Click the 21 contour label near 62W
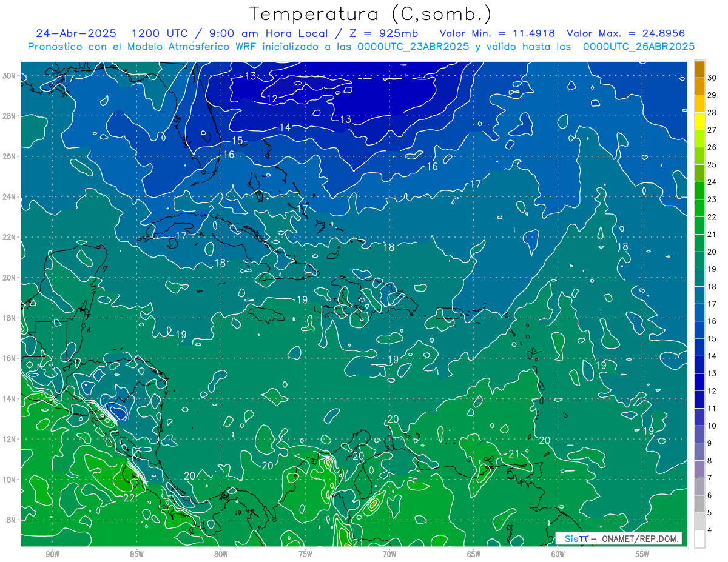The height and width of the screenshot is (562, 728). click(514, 453)
